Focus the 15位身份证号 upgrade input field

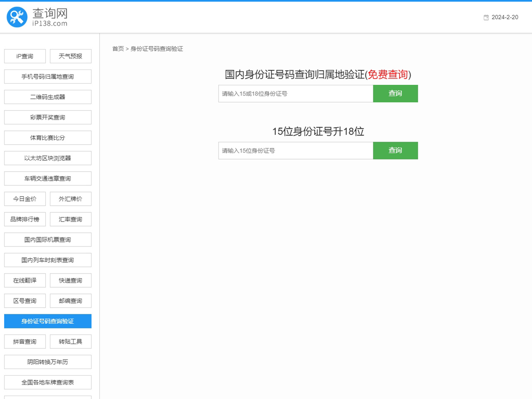[x=296, y=150]
